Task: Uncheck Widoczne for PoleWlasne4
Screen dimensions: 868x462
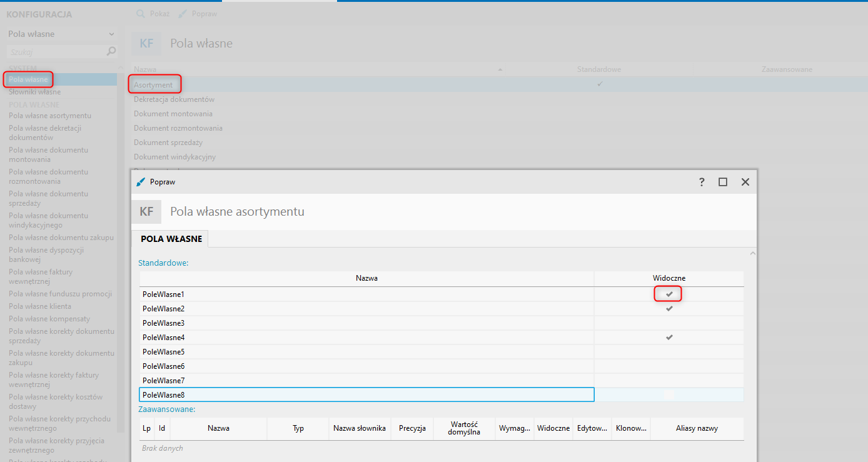Action: click(x=669, y=337)
